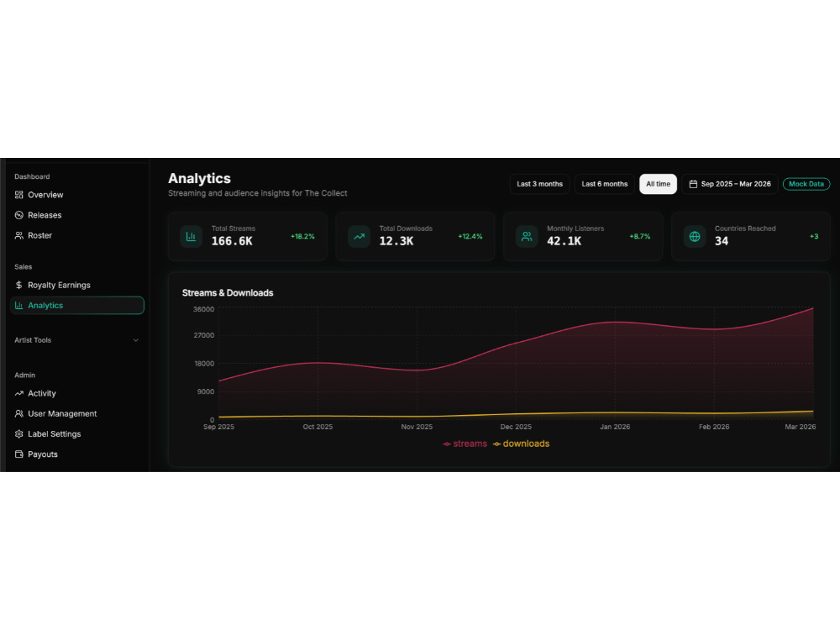This screenshot has height=630, width=840.
Task: Open Royalty Earnings page
Action: coord(76,285)
